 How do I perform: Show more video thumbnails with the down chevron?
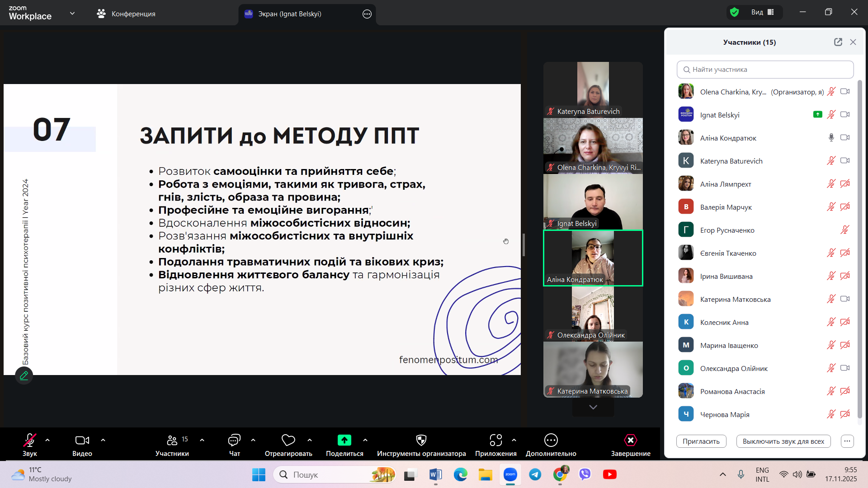point(593,407)
